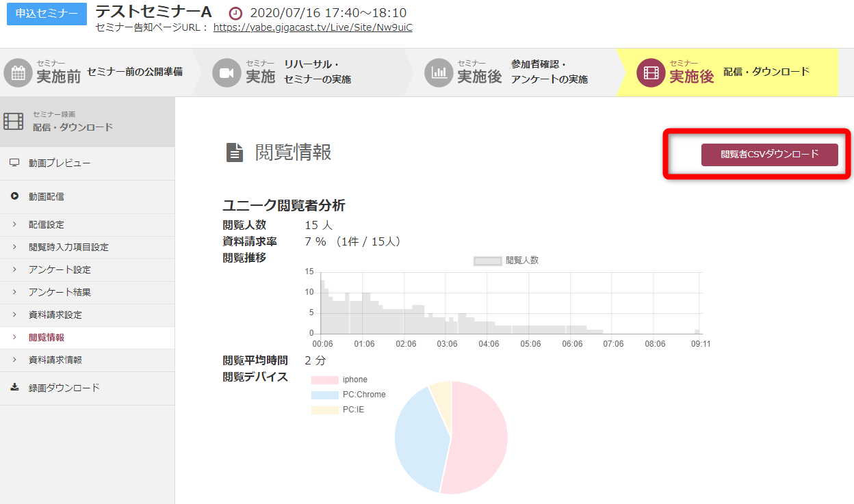
Task: Click the calendar icon for 実施前 step
Action: coord(18,72)
